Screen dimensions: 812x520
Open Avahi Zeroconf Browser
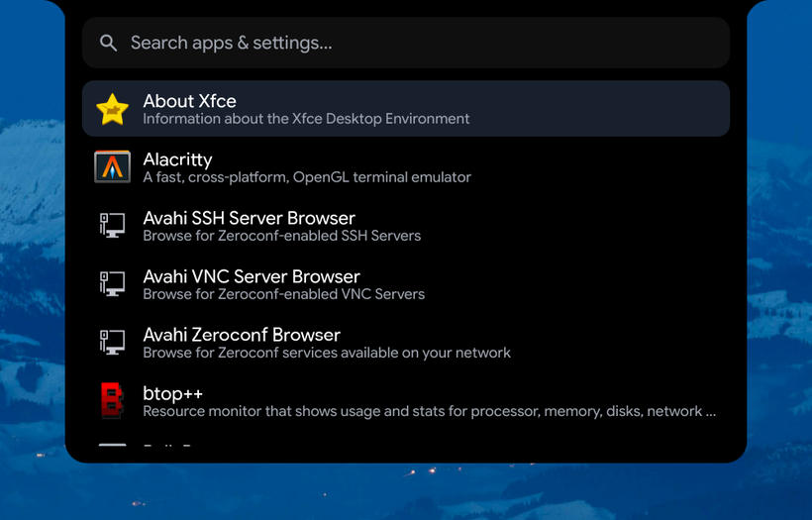[x=406, y=343]
